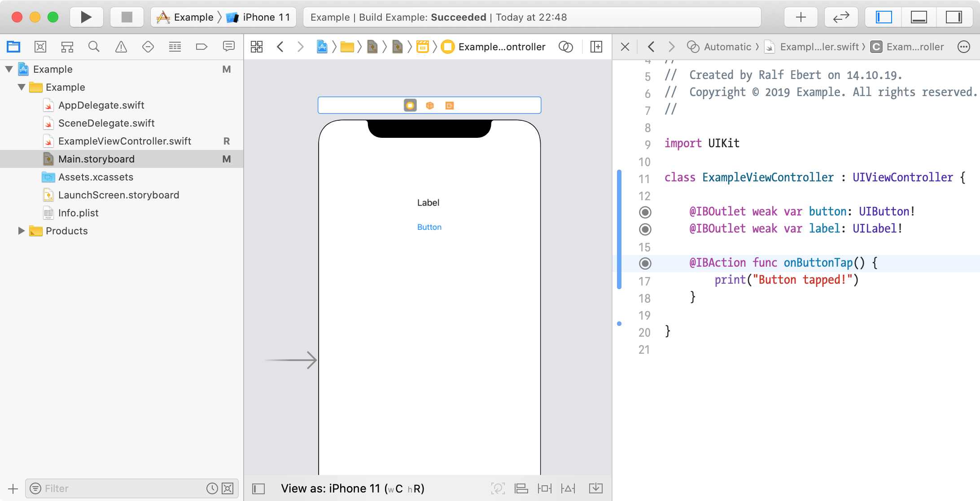Image resolution: width=980 pixels, height=501 pixels.
Task: Open Assets.xcassets catalog
Action: (96, 177)
